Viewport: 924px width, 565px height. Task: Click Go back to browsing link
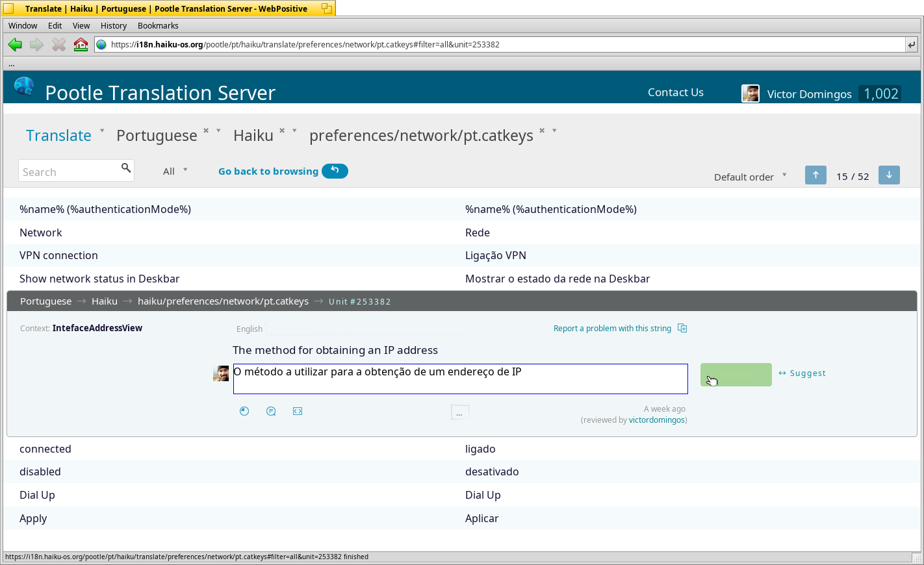coord(268,171)
